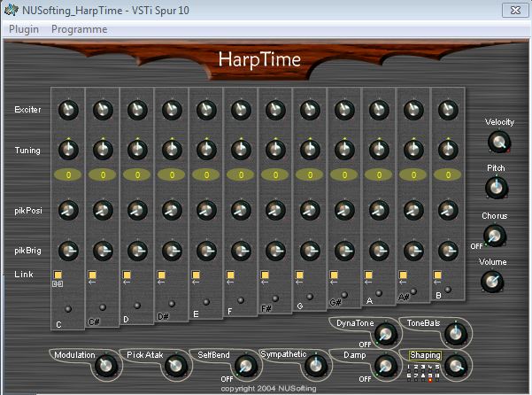532x395 pixels.
Task: Click the Damp knob
Action: coord(385,366)
